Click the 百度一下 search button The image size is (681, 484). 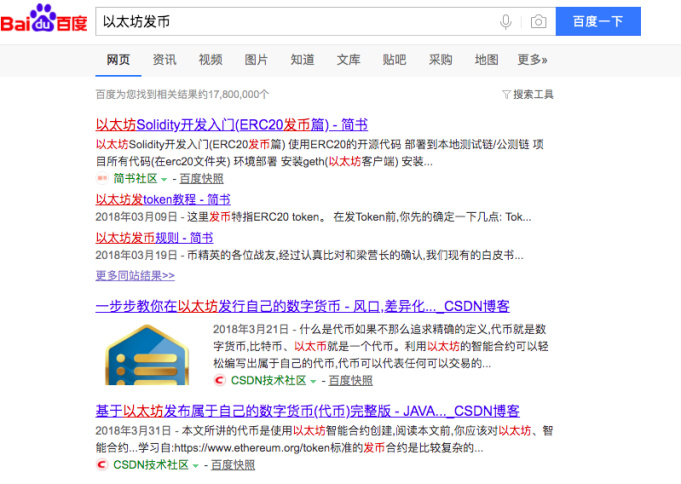[x=598, y=21]
